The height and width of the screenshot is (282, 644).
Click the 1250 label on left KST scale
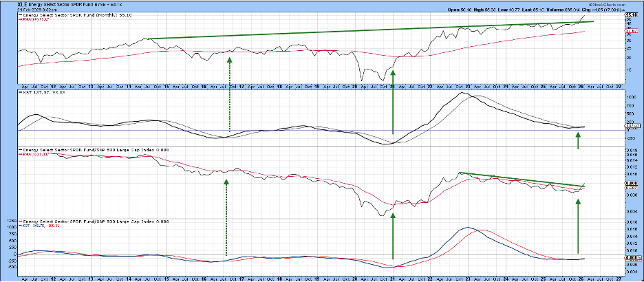(x=12, y=221)
